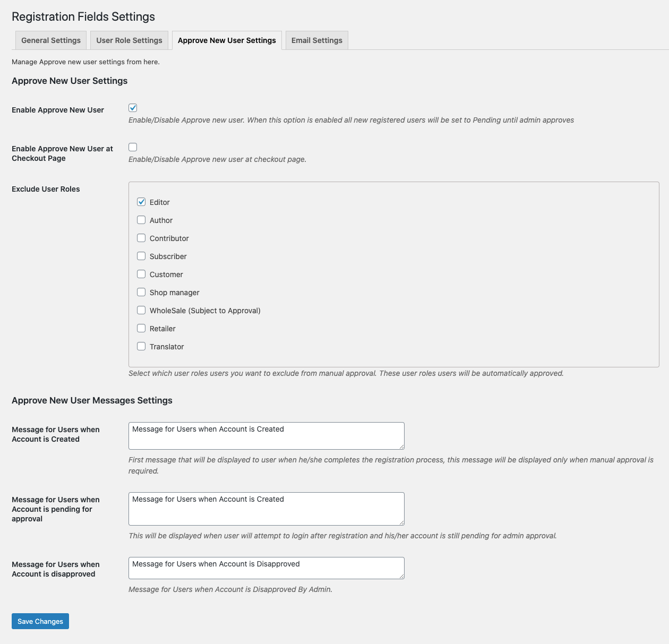Check the Customer role checkbox
The height and width of the screenshot is (644, 669).
141,274
